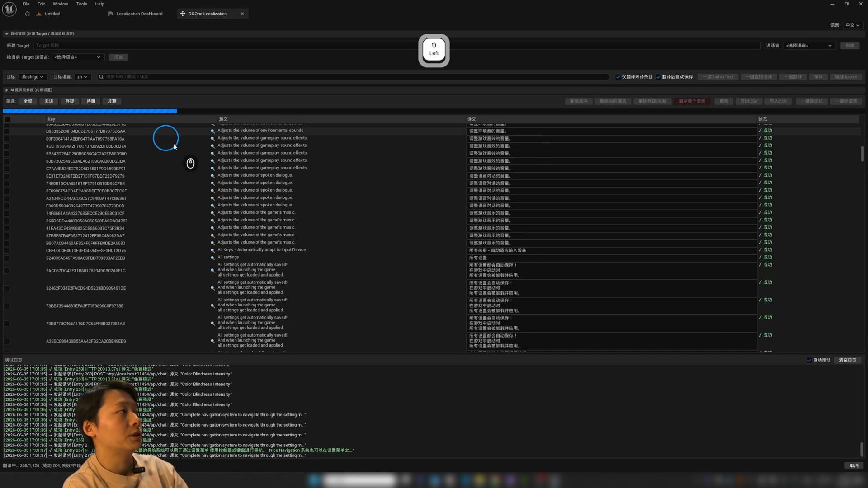868x488 pixels.
Task: Expand the 'AI 提供商参数' section
Action: point(6,90)
